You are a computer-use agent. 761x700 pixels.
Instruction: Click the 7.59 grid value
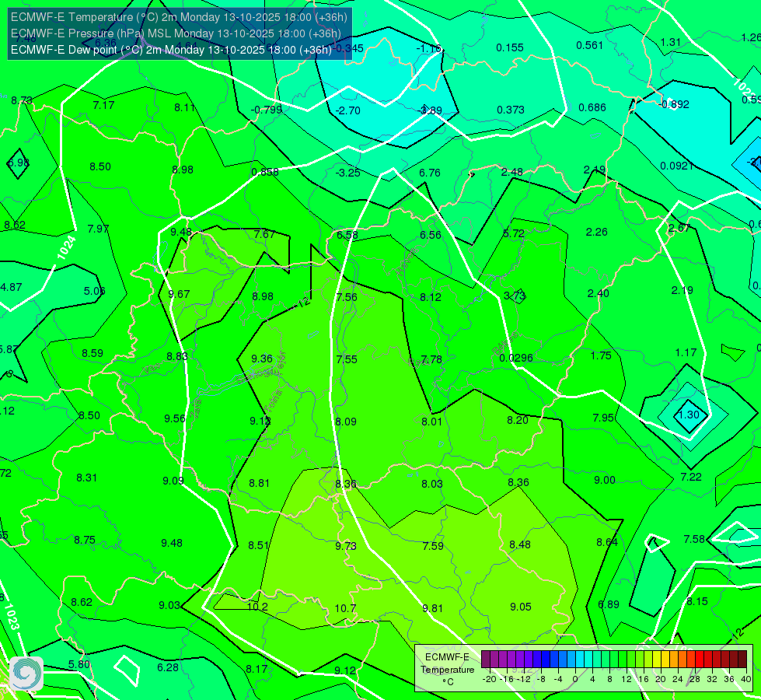tap(433, 546)
